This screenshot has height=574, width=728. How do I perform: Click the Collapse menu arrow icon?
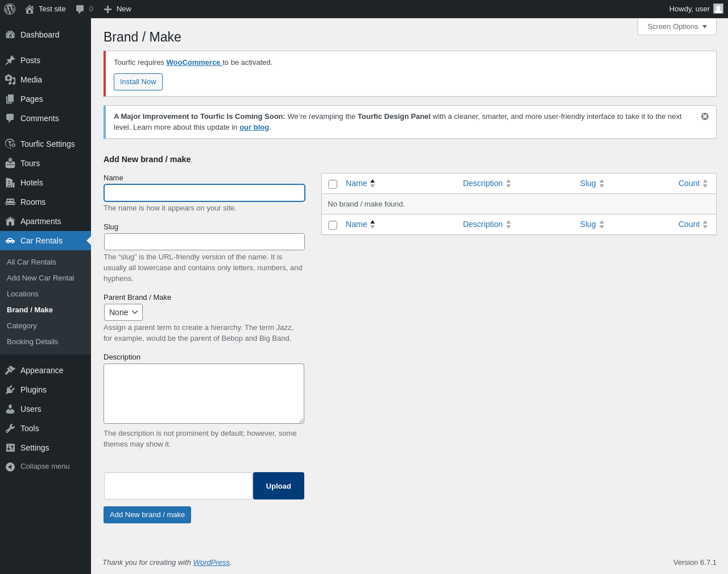tap(10, 466)
